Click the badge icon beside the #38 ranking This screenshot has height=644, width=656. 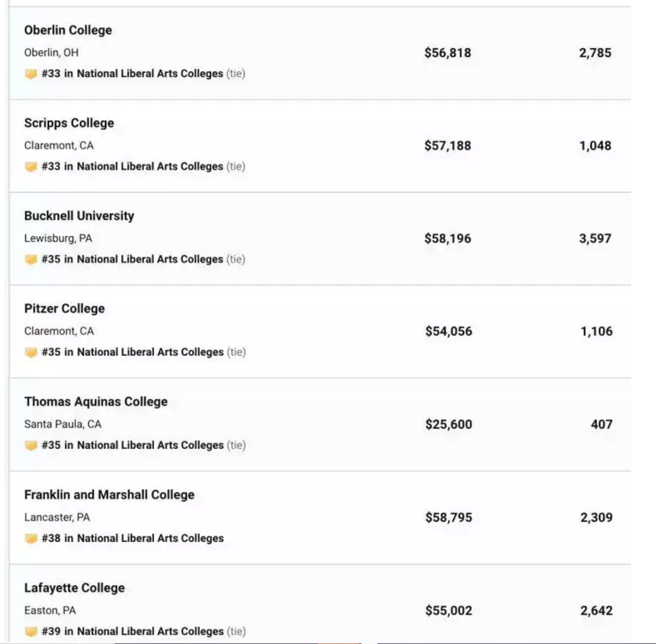[31, 539]
